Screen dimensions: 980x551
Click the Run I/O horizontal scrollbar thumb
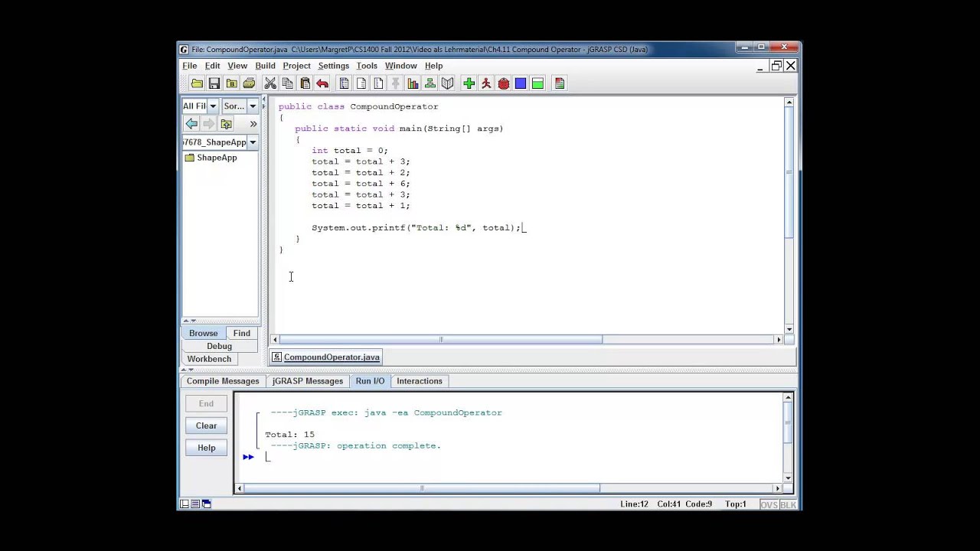tap(422, 488)
